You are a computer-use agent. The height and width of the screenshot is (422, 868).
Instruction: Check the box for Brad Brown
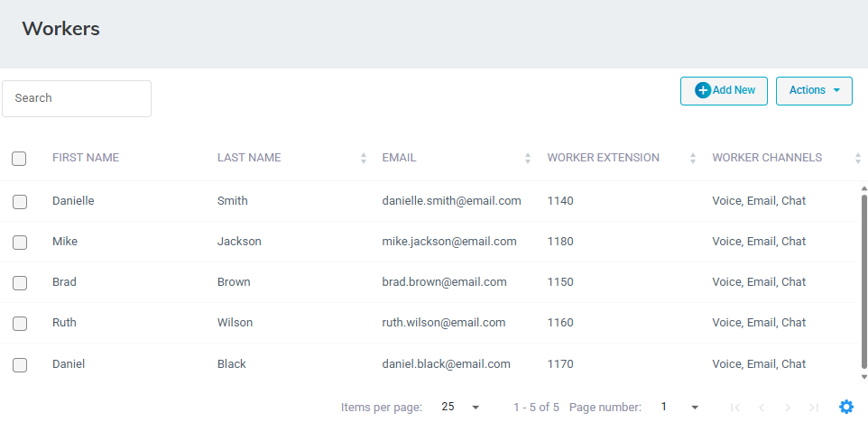click(20, 283)
